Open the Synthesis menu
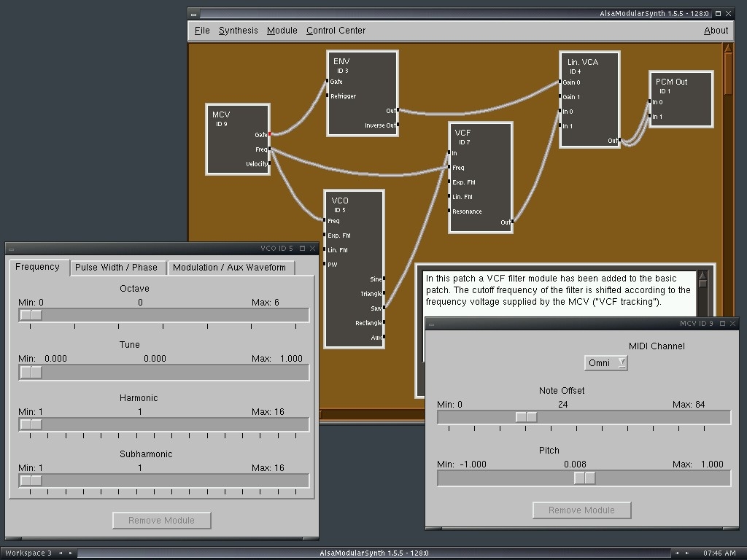 click(238, 31)
